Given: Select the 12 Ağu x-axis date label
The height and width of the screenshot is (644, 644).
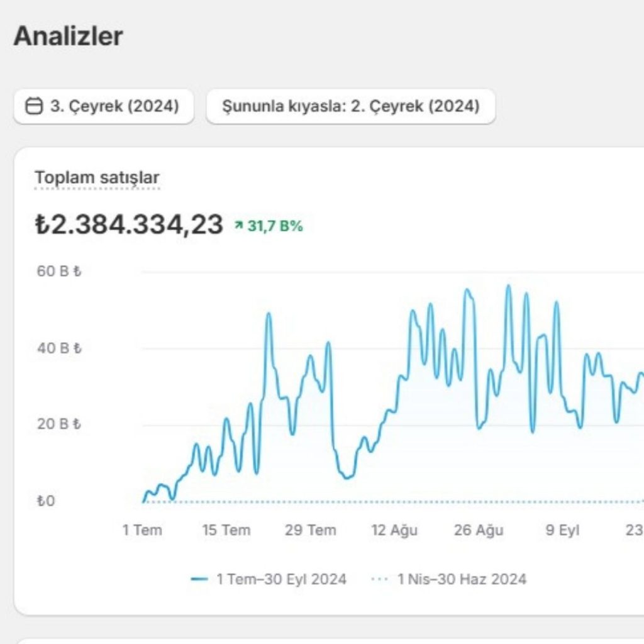Looking at the screenshot, I should coord(394,530).
